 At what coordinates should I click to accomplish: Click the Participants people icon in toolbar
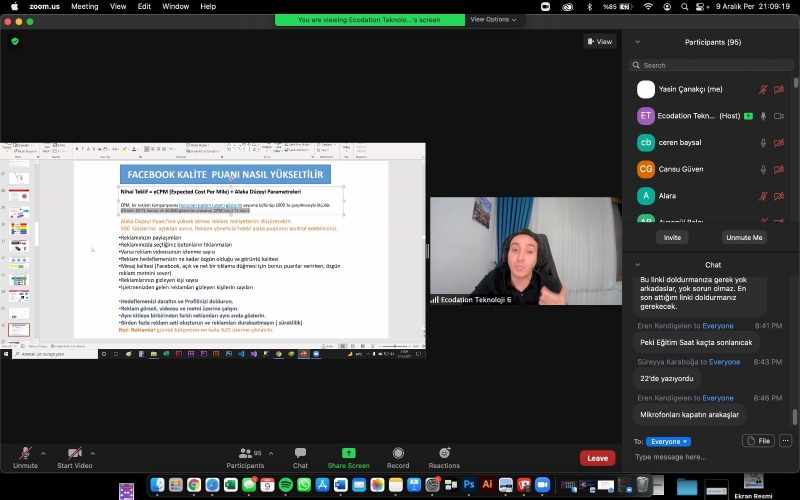[x=245, y=453]
